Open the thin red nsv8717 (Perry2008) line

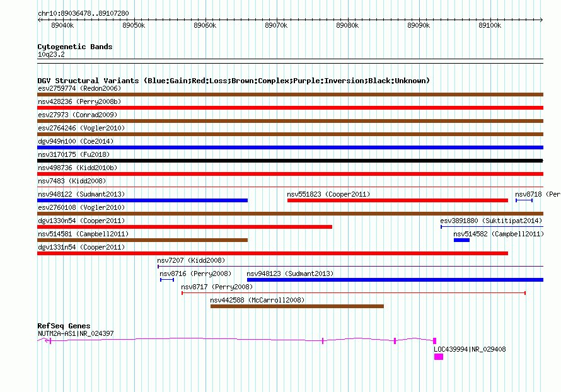click(x=354, y=293)
